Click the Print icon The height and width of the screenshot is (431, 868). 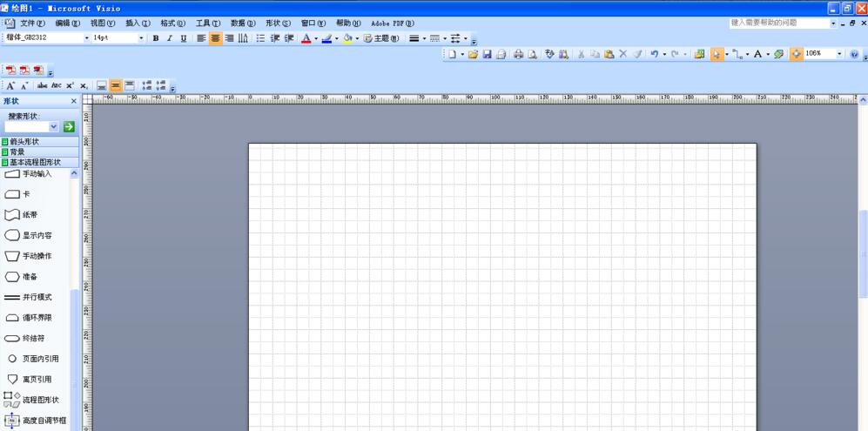point(519,54)
